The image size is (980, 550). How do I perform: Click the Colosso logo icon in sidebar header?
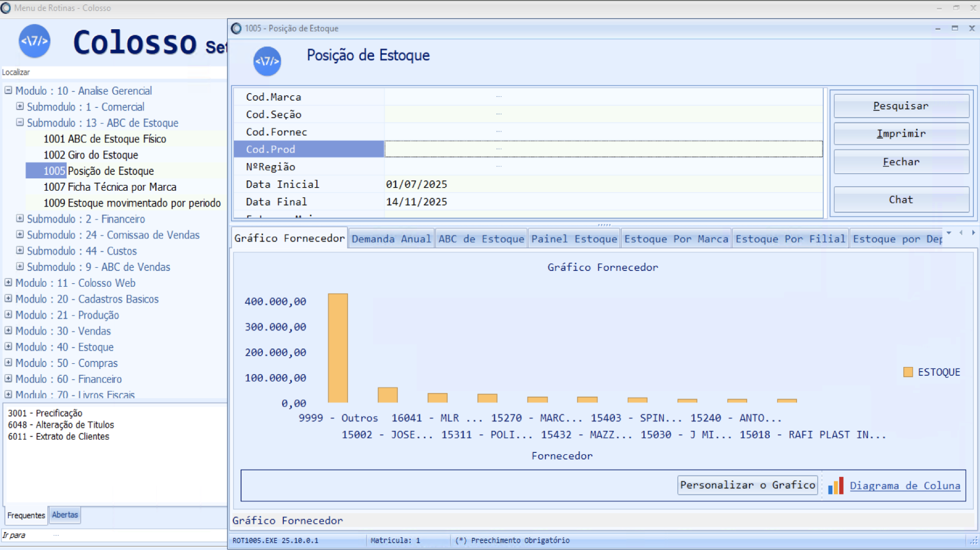click(34, 41)
